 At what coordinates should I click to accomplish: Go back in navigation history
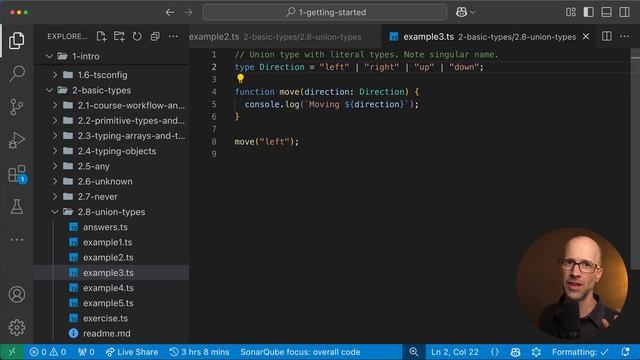click(x=170, y=12)
